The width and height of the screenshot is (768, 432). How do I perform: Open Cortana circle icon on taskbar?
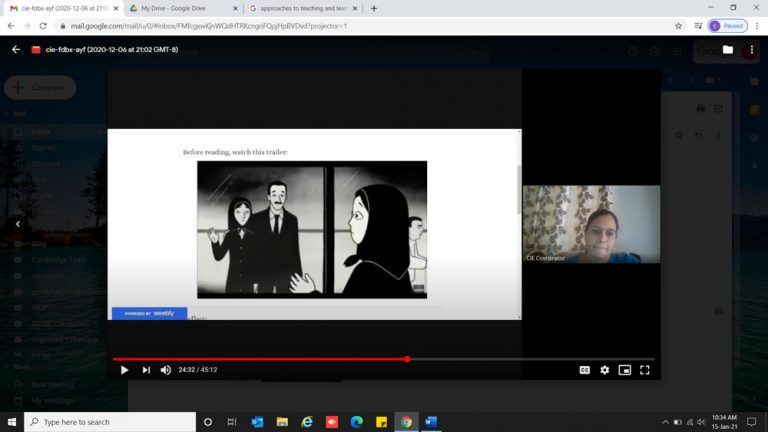click(208, 422)
